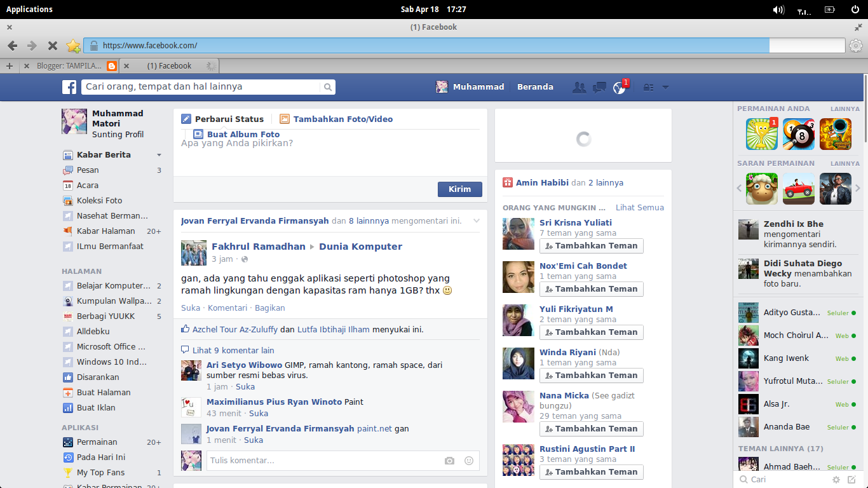The height and width of the screenshot is (488, 868).
Task: Open the notifications globe icon
Action: 619,88
